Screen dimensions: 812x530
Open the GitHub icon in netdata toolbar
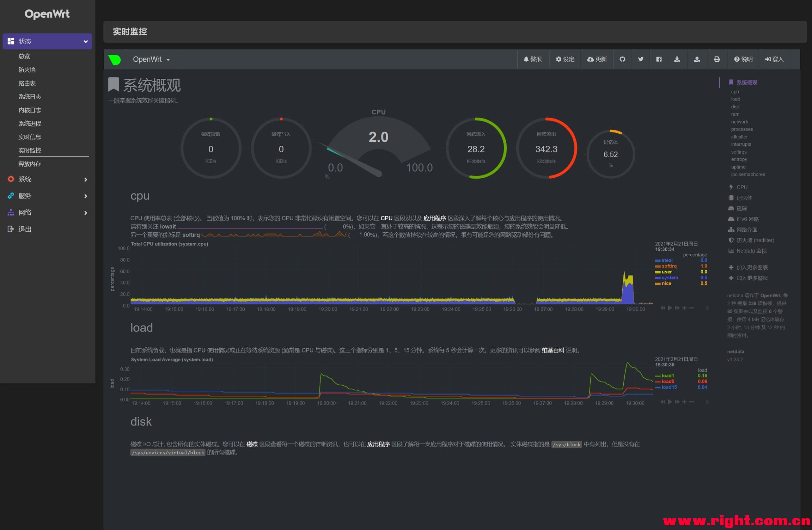(x=622, y=60)
